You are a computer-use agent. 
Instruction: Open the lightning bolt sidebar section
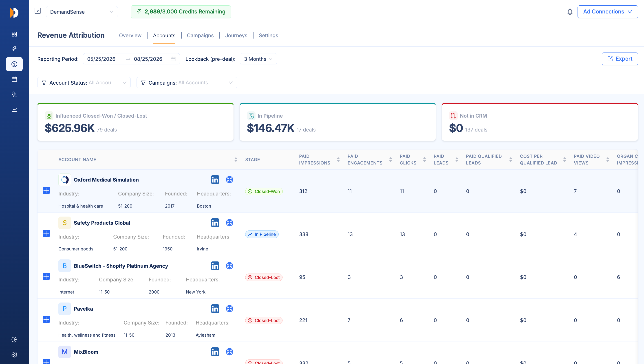point(14,49)
